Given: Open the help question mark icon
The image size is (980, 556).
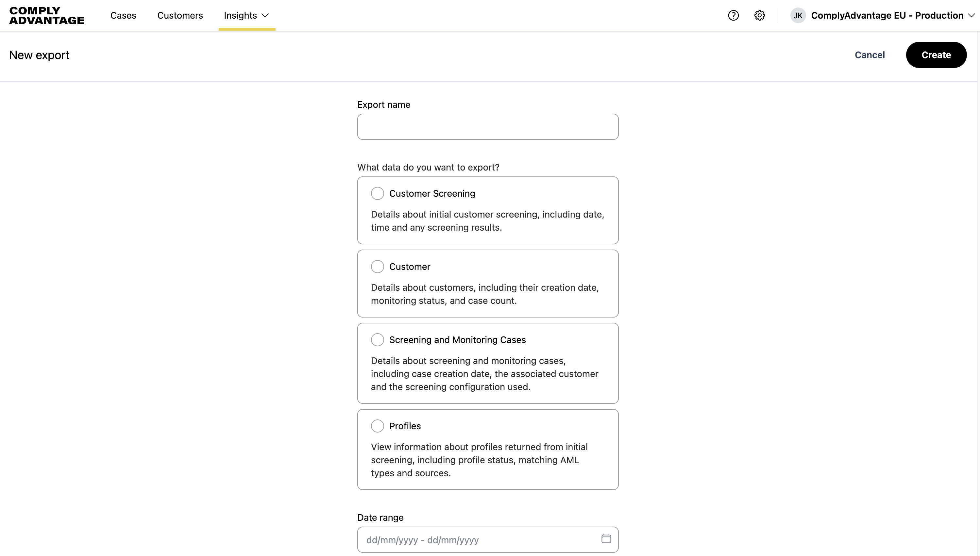Looking at the screenshot, I should (x=733, y=16).
